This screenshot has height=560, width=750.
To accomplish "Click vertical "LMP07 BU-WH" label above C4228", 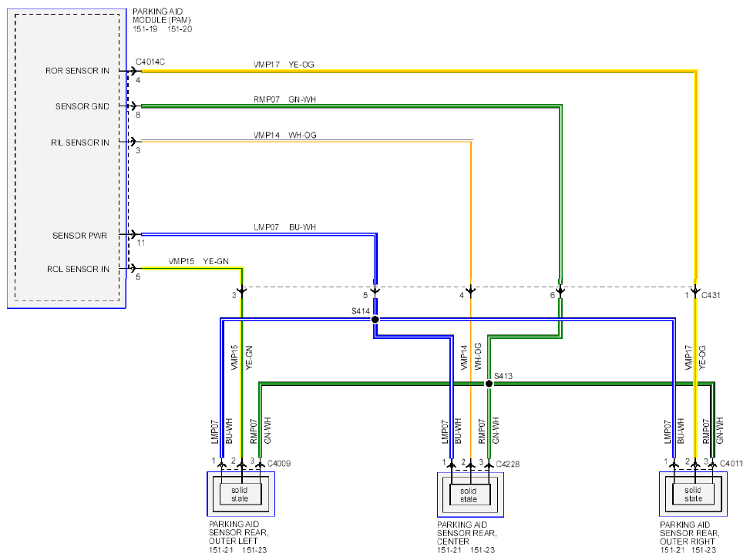I will coord(451,431).
